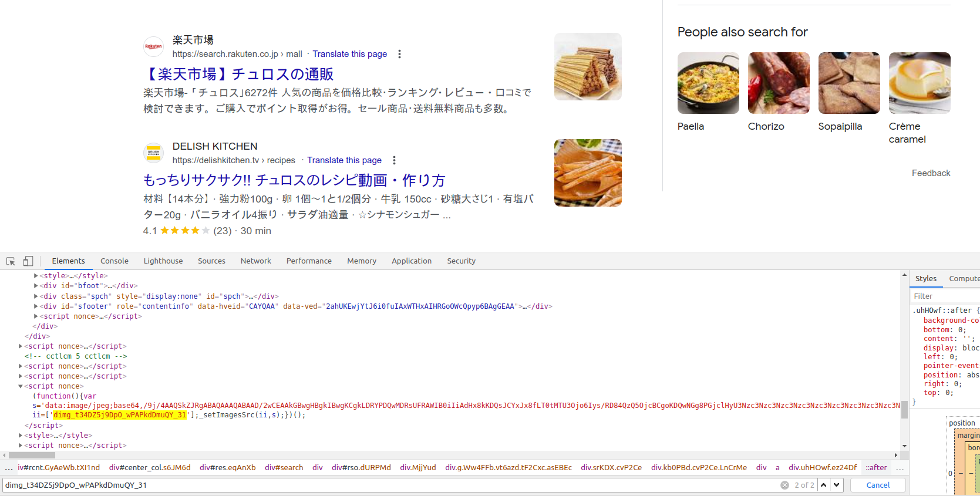Click the DevTools find search input
This screenshot has height=496, width=980.
point(390,485)
